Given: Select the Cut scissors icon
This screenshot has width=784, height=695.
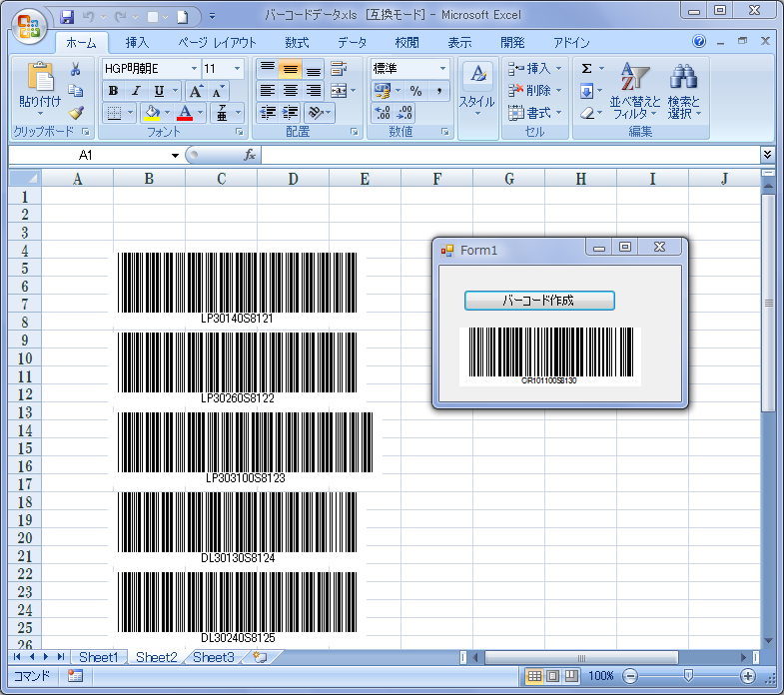Looking at the screenshot, I should tap(76, 69).
